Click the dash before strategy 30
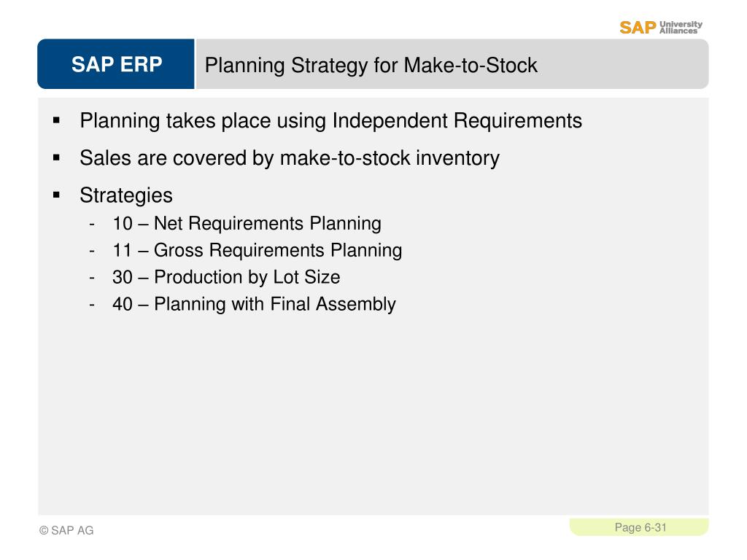Viewport: 747px width, 560px height. click(x=92, y=278)
